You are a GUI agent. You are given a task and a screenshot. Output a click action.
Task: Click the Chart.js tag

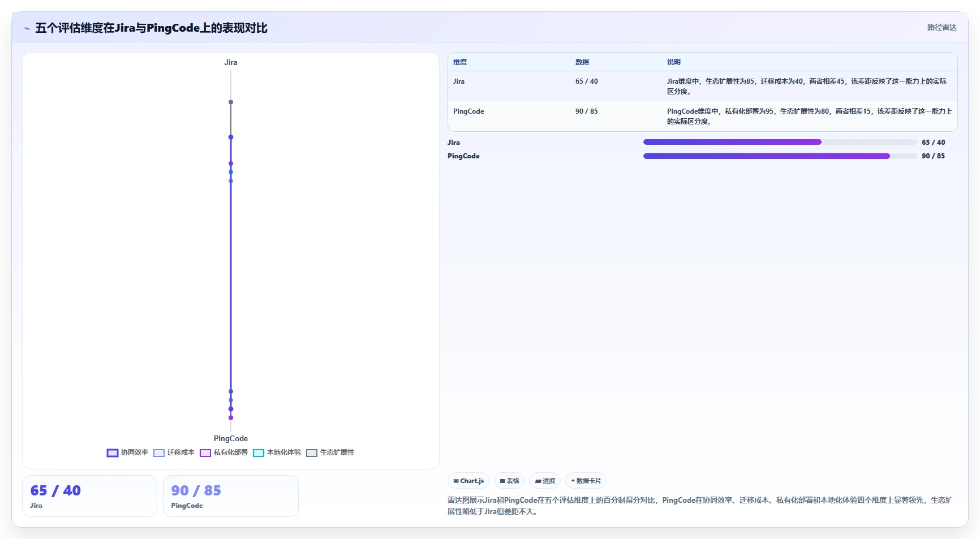pyautogui.click(x=468, y=481)
